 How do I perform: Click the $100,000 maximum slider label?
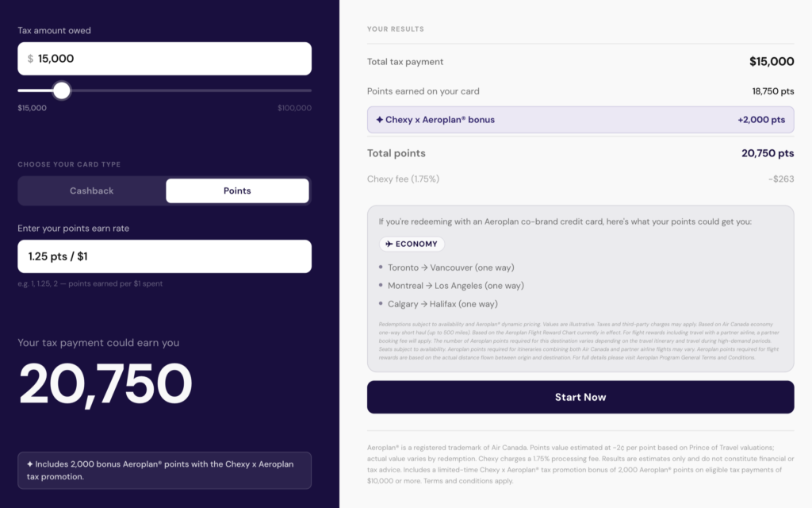[294, 108]
